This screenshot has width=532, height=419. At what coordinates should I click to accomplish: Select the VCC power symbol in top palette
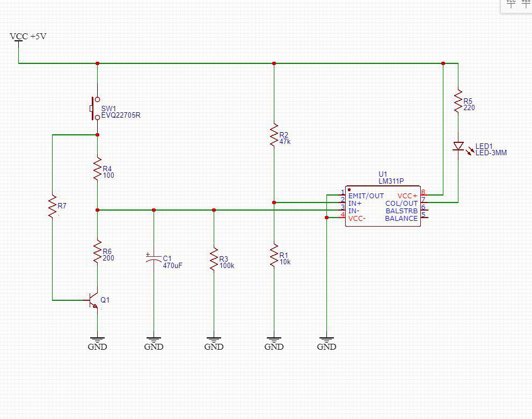[511, 3]
